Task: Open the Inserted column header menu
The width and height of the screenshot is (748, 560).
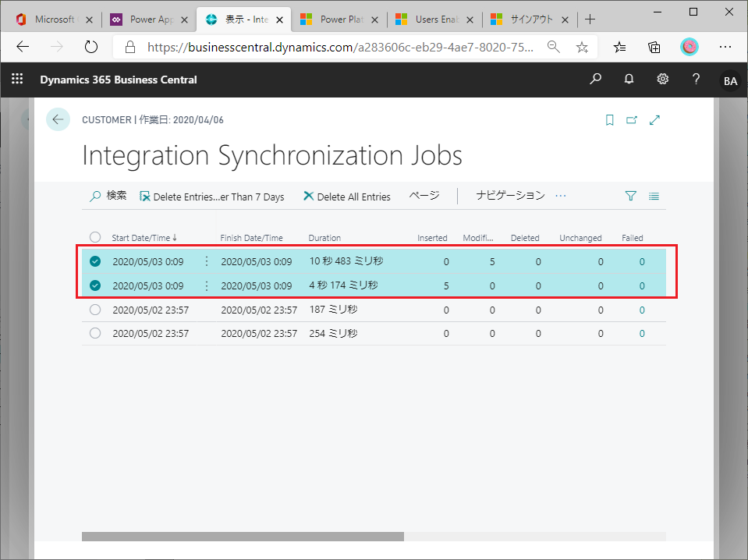Action: (432, 238)
